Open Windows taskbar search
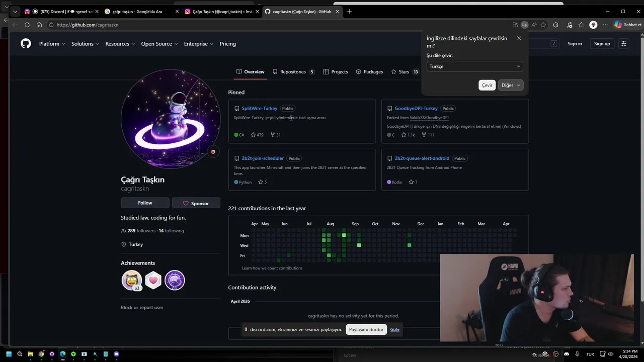The width and height of the screenshot is (644, 362). click(x=20, y=354)
